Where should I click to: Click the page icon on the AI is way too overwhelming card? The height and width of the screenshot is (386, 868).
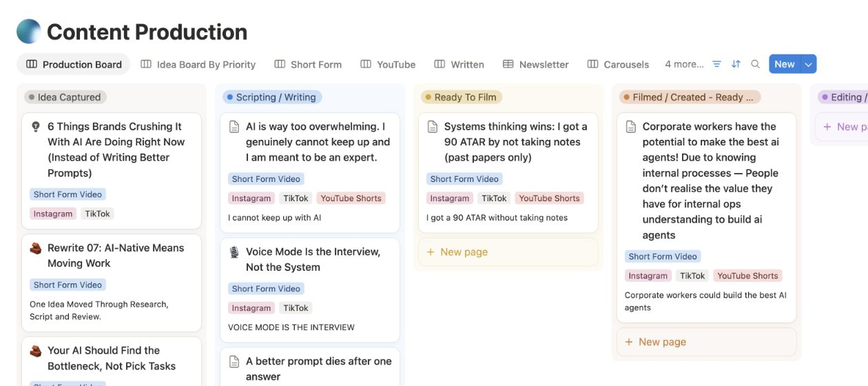[x=234, y=127]
